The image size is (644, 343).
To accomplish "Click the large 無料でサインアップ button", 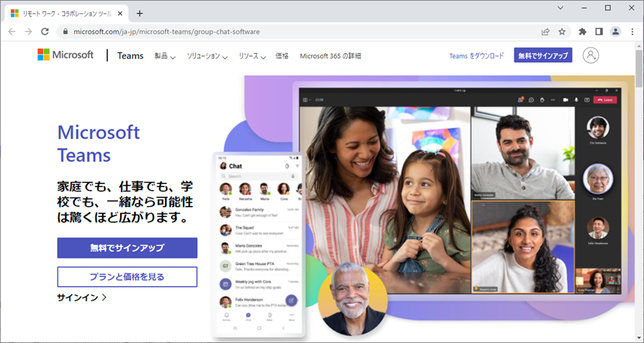I will [127, 248].
